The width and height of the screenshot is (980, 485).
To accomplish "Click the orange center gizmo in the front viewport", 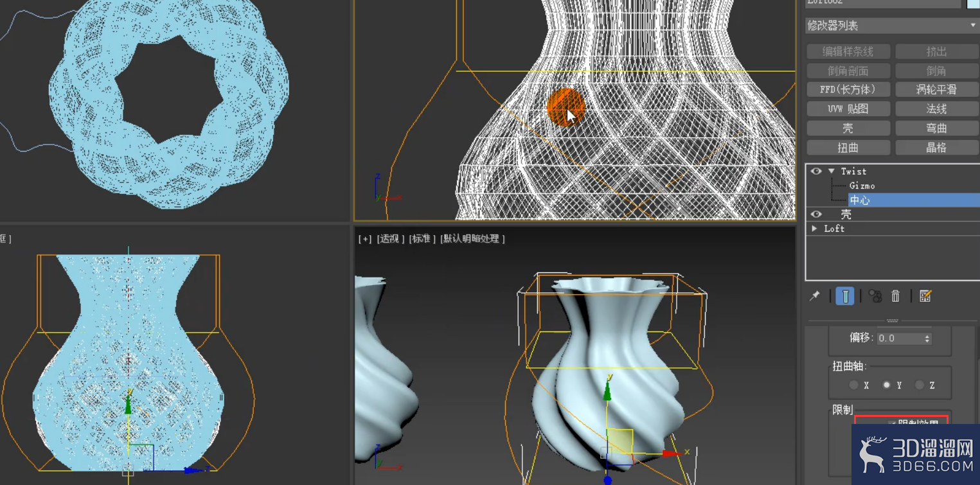I will click(566, 107).
